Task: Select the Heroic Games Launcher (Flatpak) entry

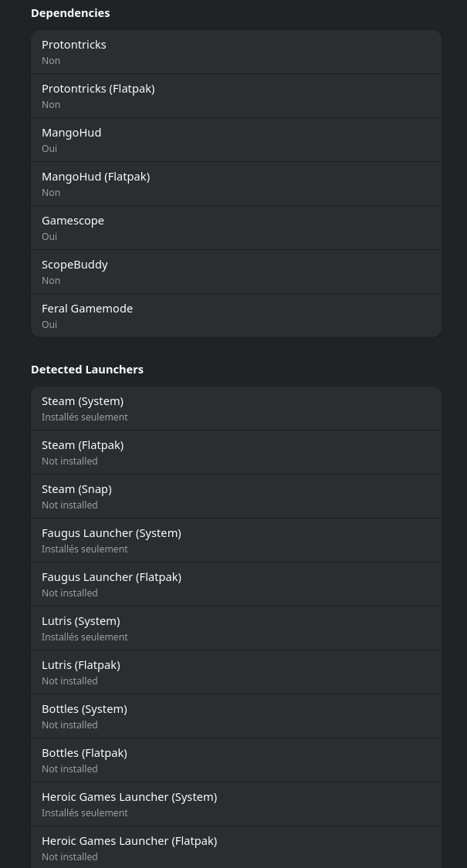Action: pyautogui.click(x=236, y=847)
